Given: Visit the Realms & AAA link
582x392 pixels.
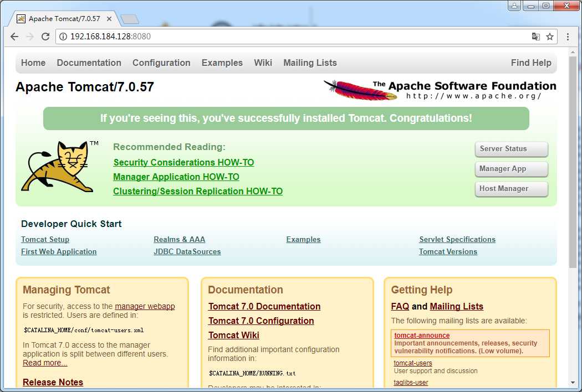Looking at the screenshot, I should (x=179, y=240).
